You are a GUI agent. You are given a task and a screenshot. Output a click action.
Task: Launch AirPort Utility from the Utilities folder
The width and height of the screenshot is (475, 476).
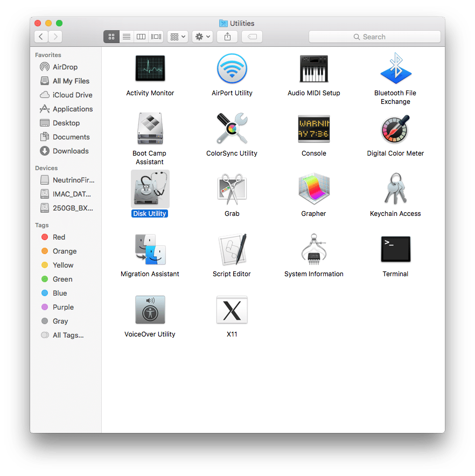coord(232,69)
